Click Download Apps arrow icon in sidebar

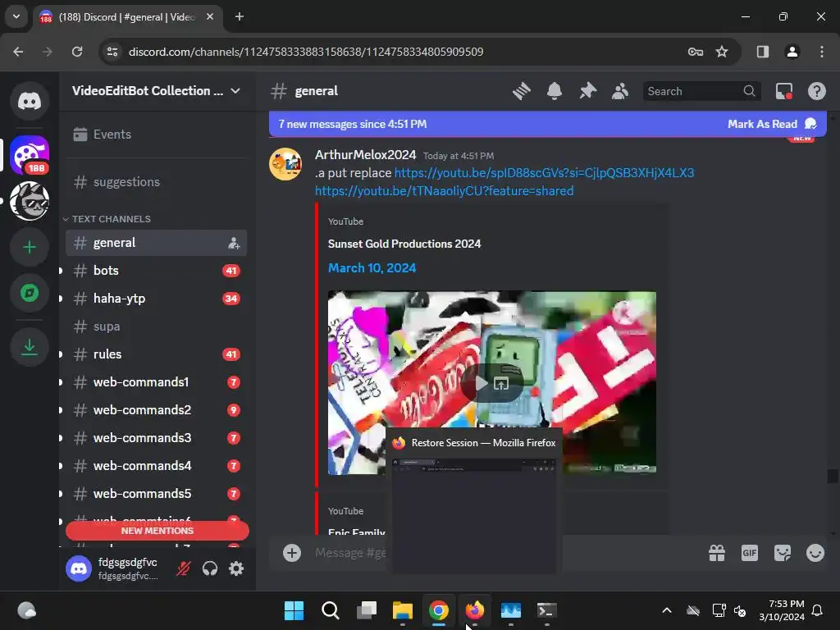pos(30,347)
